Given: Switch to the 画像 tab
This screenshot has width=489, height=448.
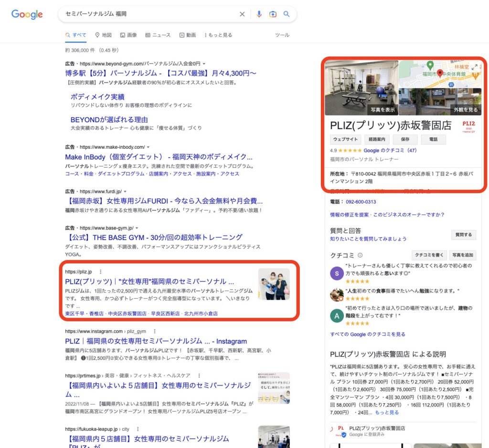Looking at the screenshot, I should (x=128, y=35).
